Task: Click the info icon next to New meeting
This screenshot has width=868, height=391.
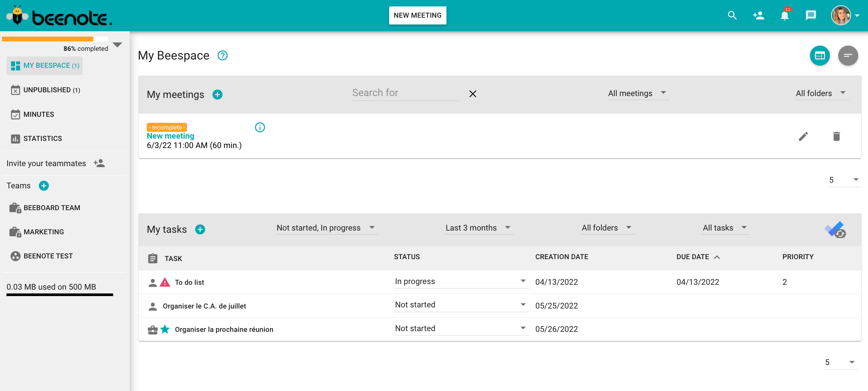Action: 259,127
